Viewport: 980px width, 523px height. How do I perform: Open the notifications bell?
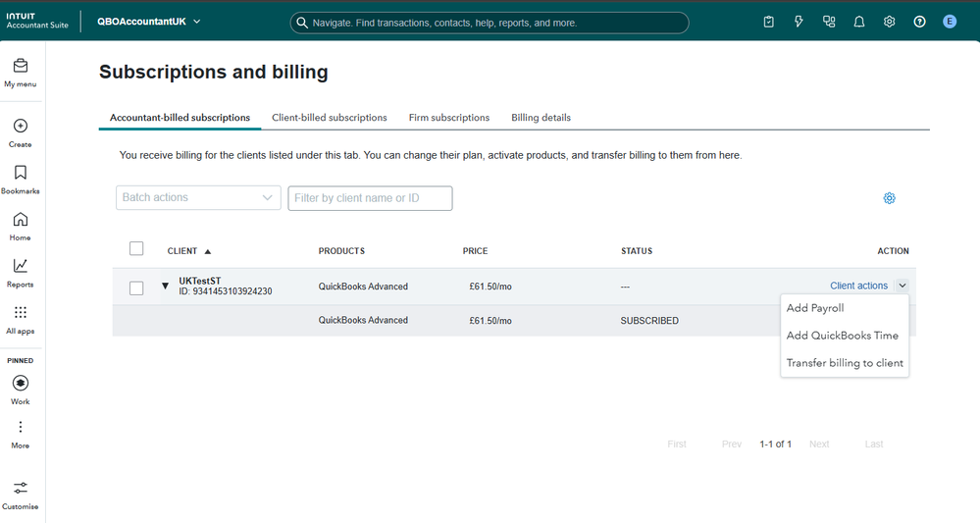tap(859, 22)
